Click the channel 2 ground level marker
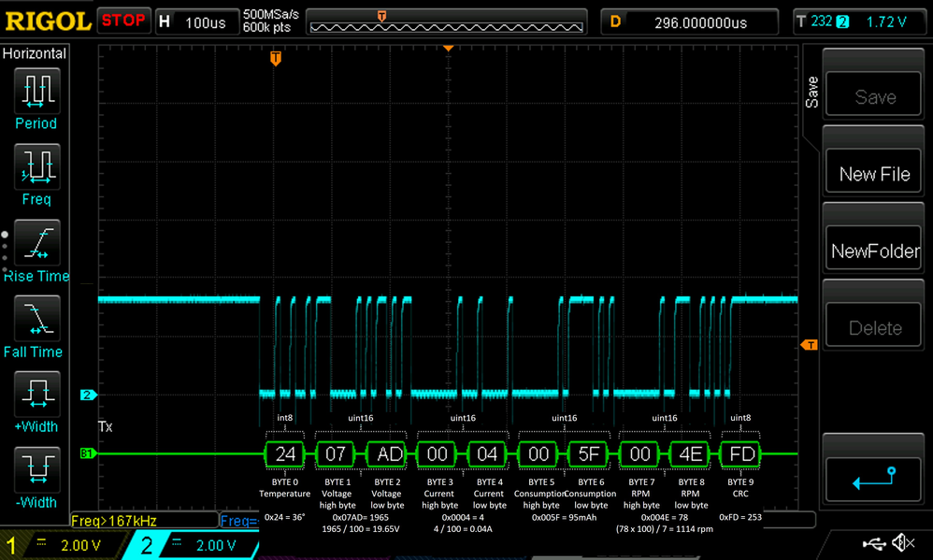Image resolution: width=933 pixels, height=560 pixels. 88,395
